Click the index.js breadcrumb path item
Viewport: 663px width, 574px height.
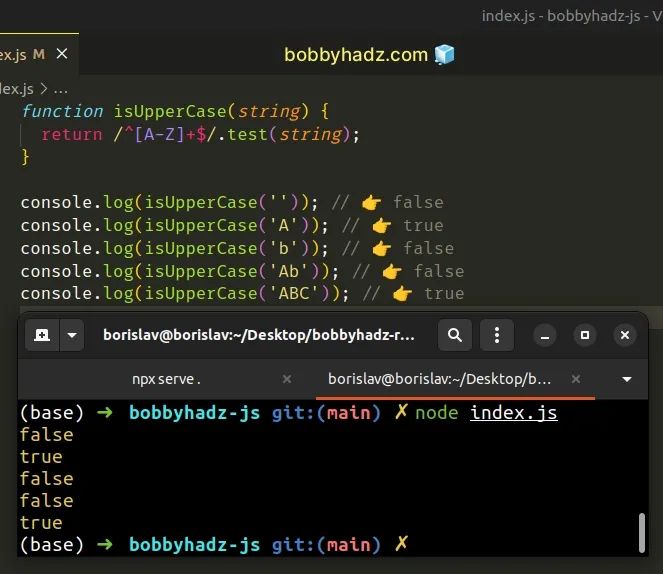pos(16,89)
